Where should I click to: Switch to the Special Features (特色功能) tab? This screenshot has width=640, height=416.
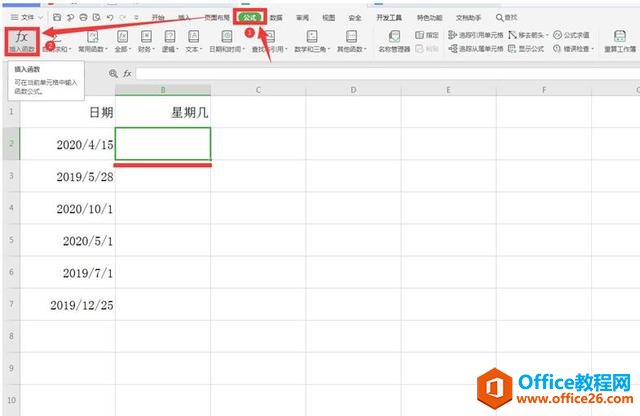click(x=429, y=18)
